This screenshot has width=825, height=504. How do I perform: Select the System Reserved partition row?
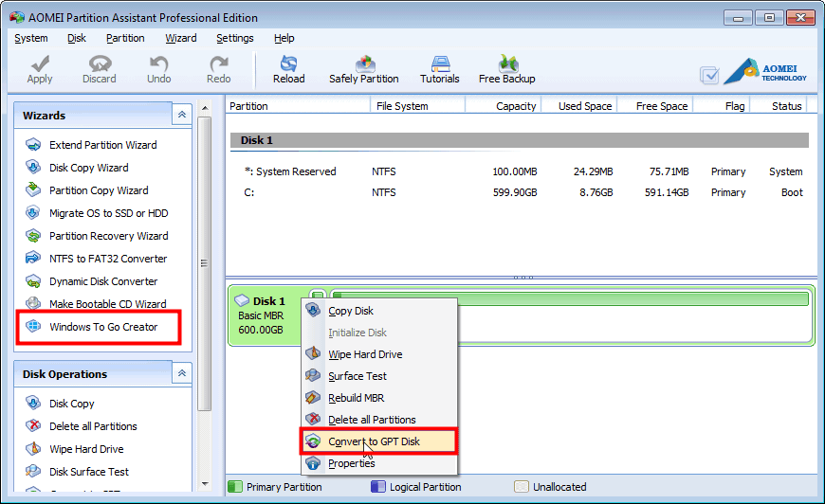pos(520,171)
